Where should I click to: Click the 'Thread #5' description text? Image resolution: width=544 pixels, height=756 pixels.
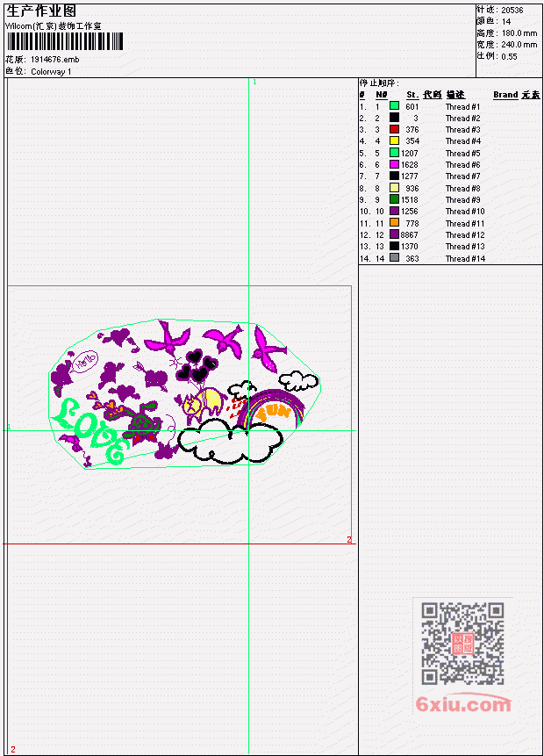(x=462, y=154)
